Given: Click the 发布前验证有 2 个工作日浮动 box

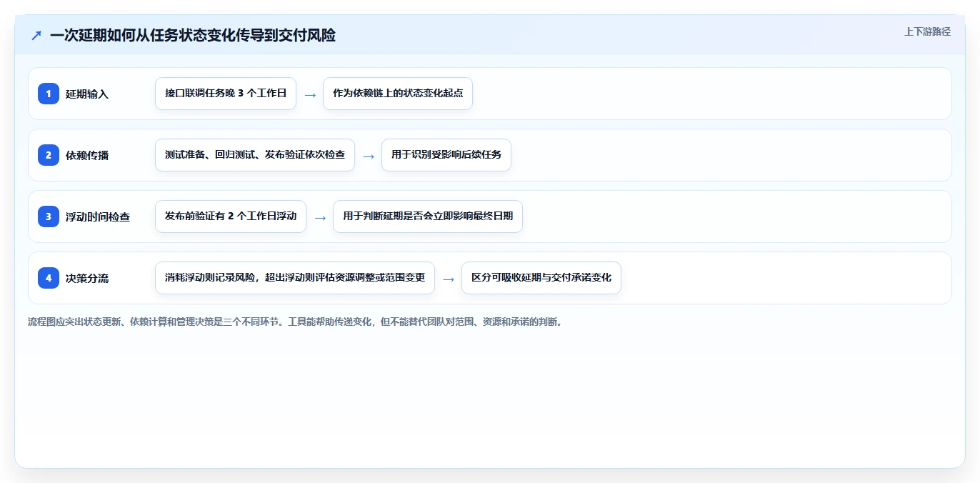Looking at the screenshot, I should click(231, 216).
